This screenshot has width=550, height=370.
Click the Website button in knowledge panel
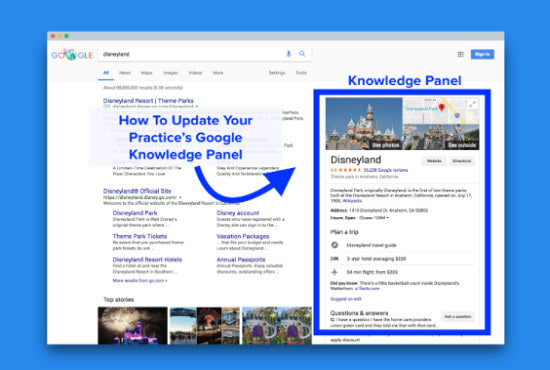434,161
